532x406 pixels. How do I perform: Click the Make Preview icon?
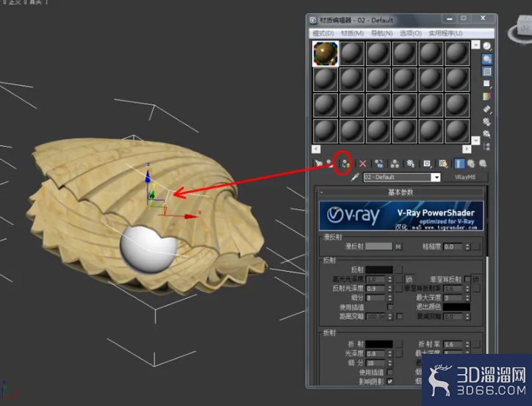pyautogui.click(x=487, y=109)
